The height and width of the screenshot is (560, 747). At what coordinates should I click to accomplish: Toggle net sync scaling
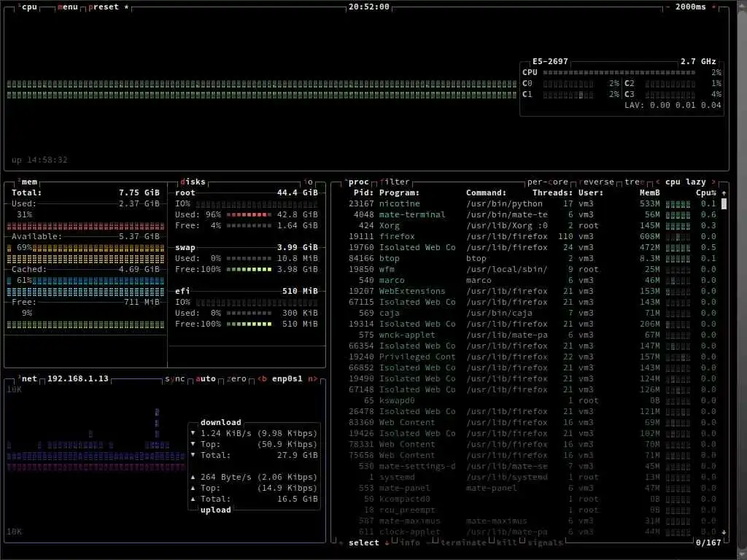coord(174,378)
